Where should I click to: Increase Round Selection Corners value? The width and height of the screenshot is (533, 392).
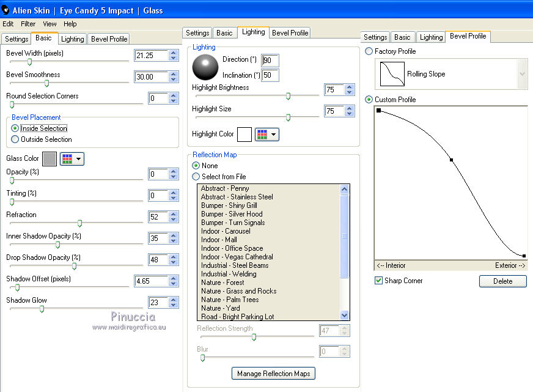(x=174, y=95)
